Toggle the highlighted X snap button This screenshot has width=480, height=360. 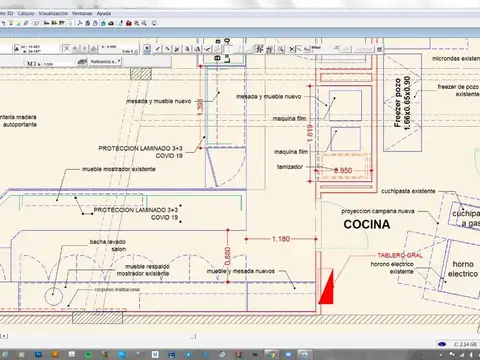tap(147, 49)
